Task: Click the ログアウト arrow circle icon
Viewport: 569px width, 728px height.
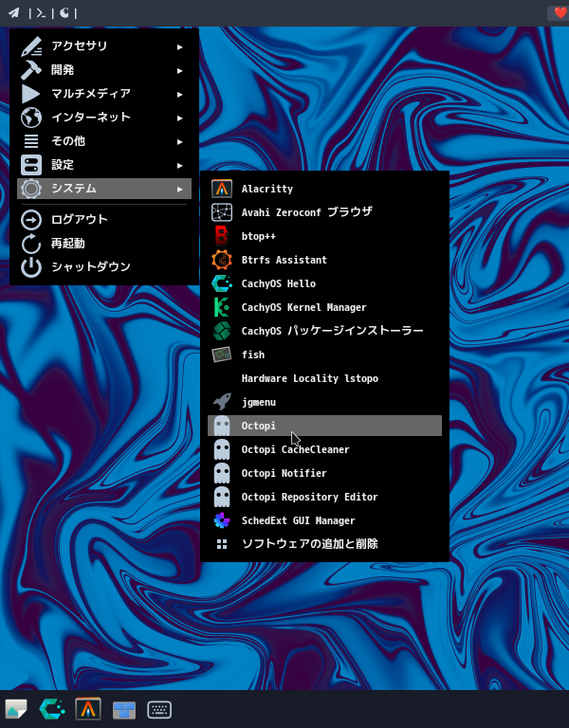Action: click(x=31, y=220)
